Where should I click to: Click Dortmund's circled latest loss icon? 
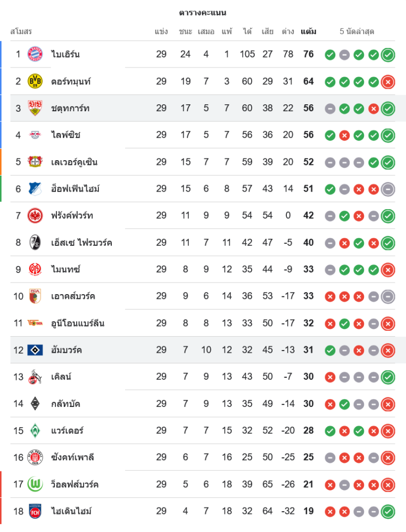point(388,81)
